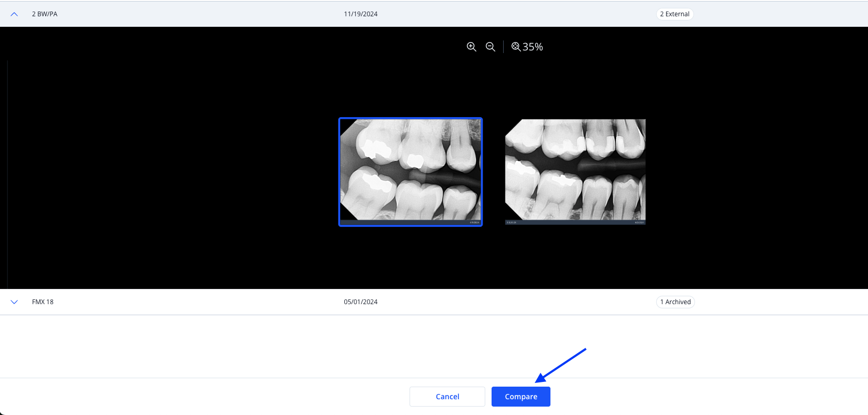Click the 2 BW/PA label

45,14
